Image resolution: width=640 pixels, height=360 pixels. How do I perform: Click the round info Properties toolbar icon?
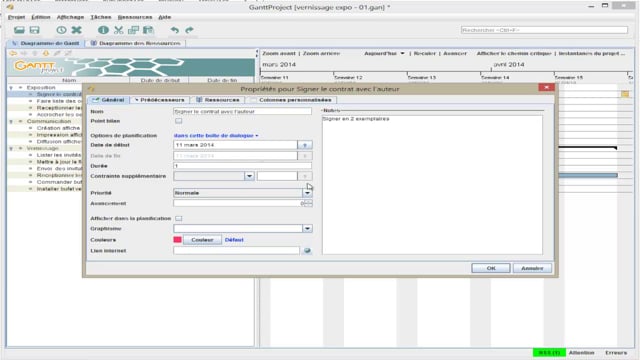[103, 30]
